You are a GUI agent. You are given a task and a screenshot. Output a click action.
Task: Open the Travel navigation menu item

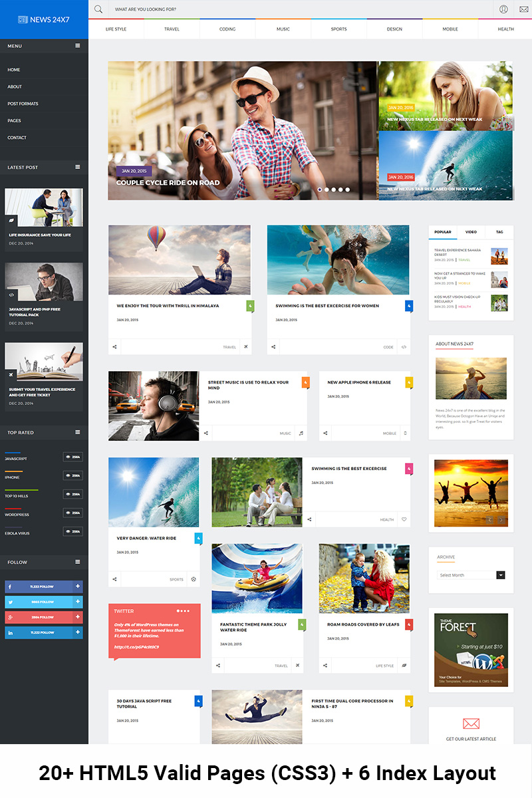tap(172, 29)
